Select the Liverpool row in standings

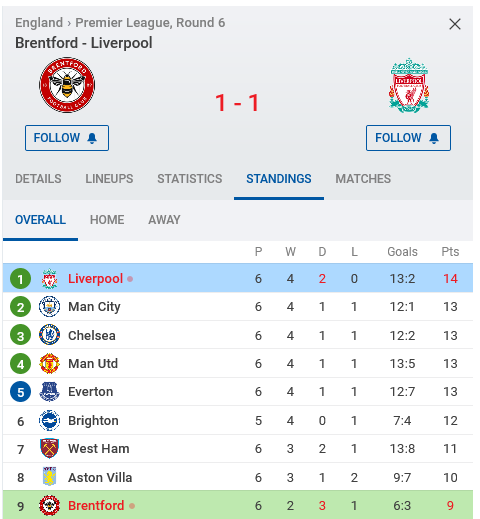[x=238, y=278]
